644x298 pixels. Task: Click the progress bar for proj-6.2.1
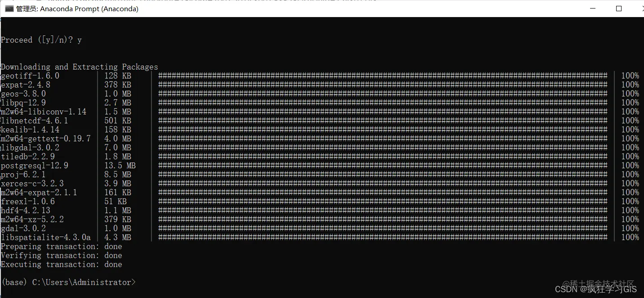pos(383,175)
